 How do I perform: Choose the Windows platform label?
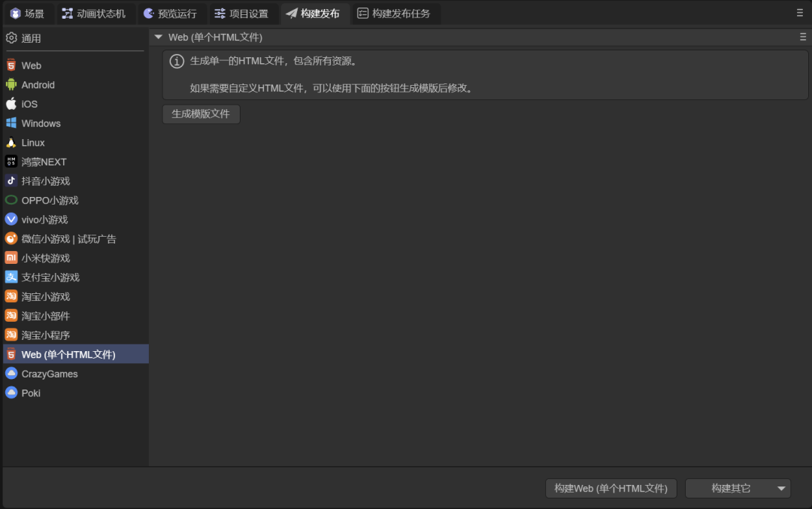coord(41,123)
